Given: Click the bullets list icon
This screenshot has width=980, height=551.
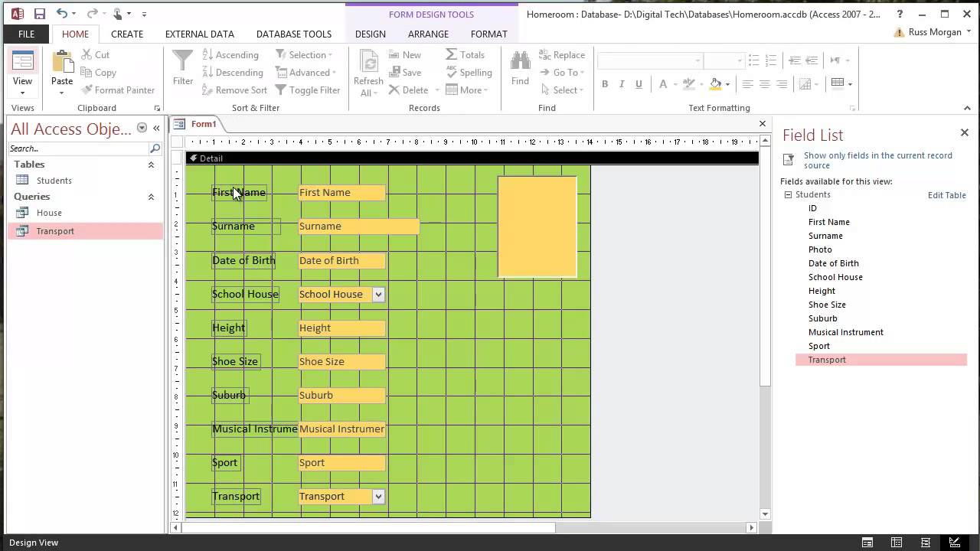Looking at the screenshot, I should (755, 60).
